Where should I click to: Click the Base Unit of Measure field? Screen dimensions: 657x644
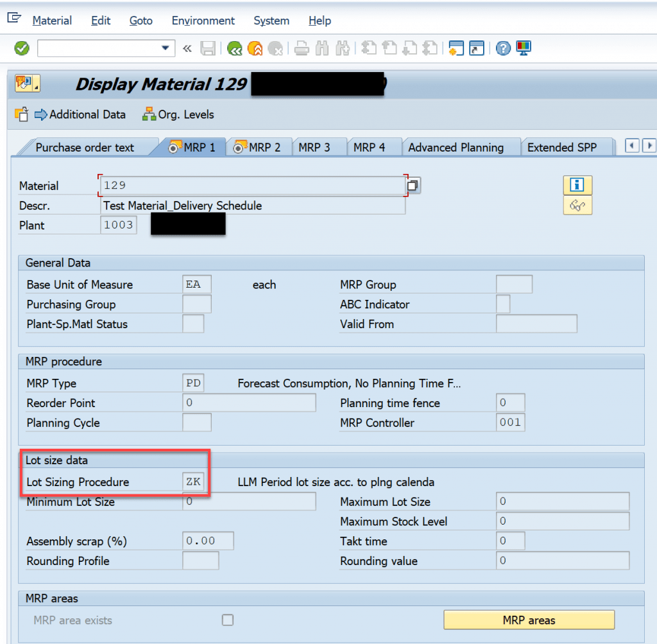coord(197,284)
